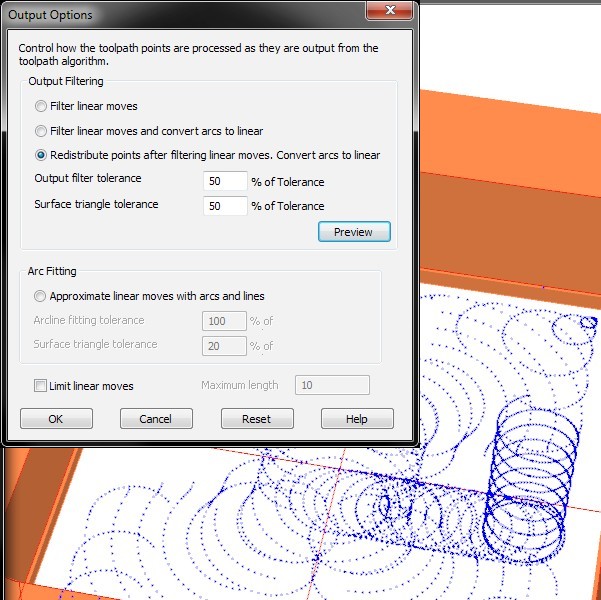The height and width of the screenshot is (600, 601).
Task: Choose Filter linear moves and convert arcs to linear
Action: point(41,131)
